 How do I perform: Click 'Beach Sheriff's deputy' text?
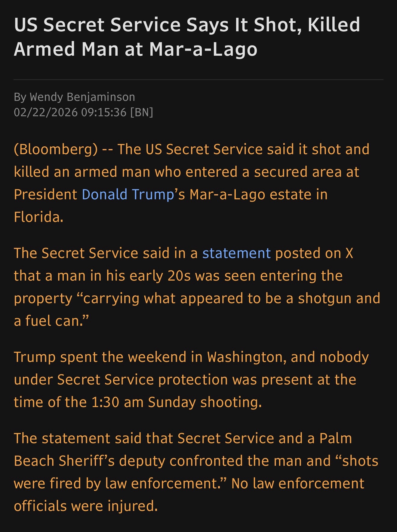[x=89, y=461]
